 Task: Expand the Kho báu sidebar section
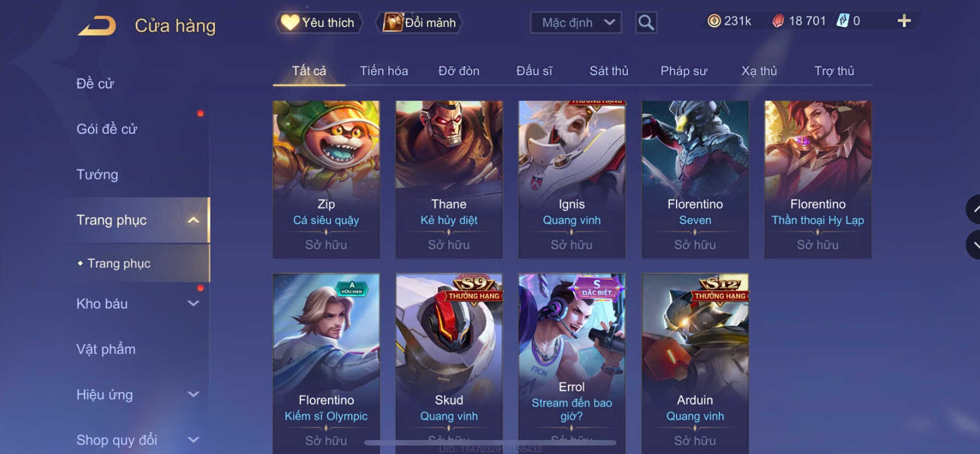[193, 304]
